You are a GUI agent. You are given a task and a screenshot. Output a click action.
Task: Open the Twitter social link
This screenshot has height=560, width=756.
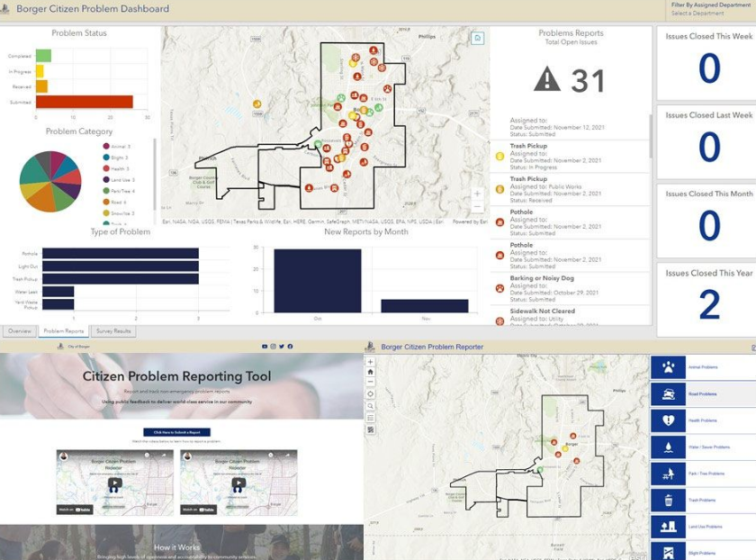point(282,347)
